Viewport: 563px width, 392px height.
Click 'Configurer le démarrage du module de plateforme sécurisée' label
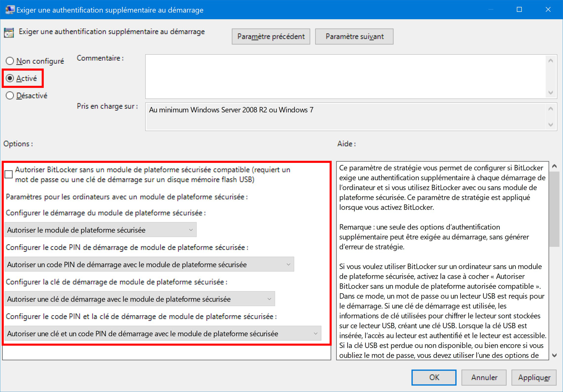pyautogui.click(x=106, y=213)
